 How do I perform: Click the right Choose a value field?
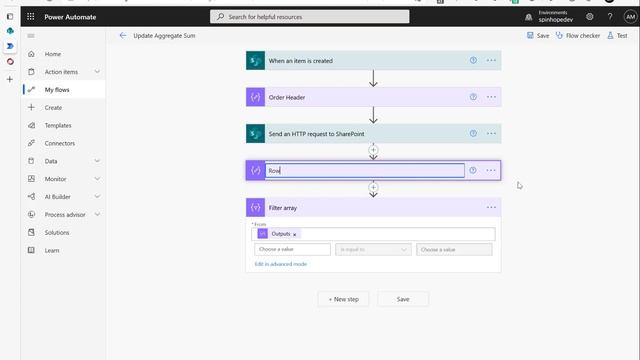[454, 249]
